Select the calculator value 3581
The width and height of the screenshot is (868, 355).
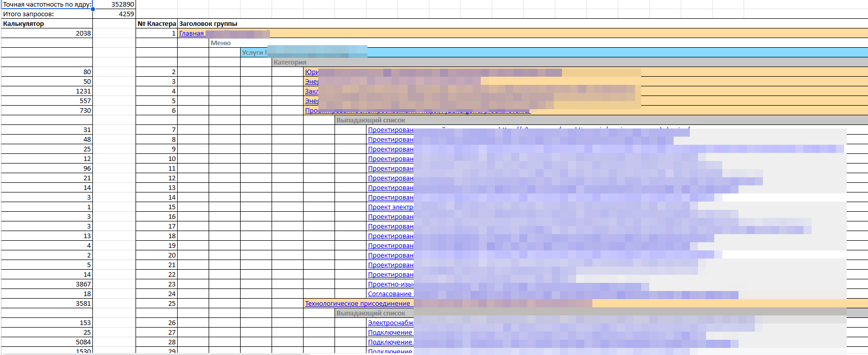click(x=47, y=304)
